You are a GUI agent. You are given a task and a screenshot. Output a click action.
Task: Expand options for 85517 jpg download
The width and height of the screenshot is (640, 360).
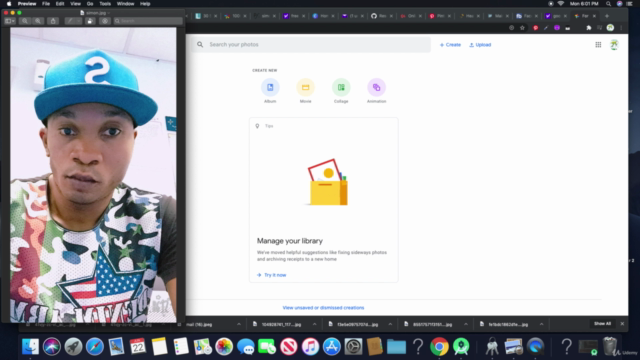pos(466,324)
